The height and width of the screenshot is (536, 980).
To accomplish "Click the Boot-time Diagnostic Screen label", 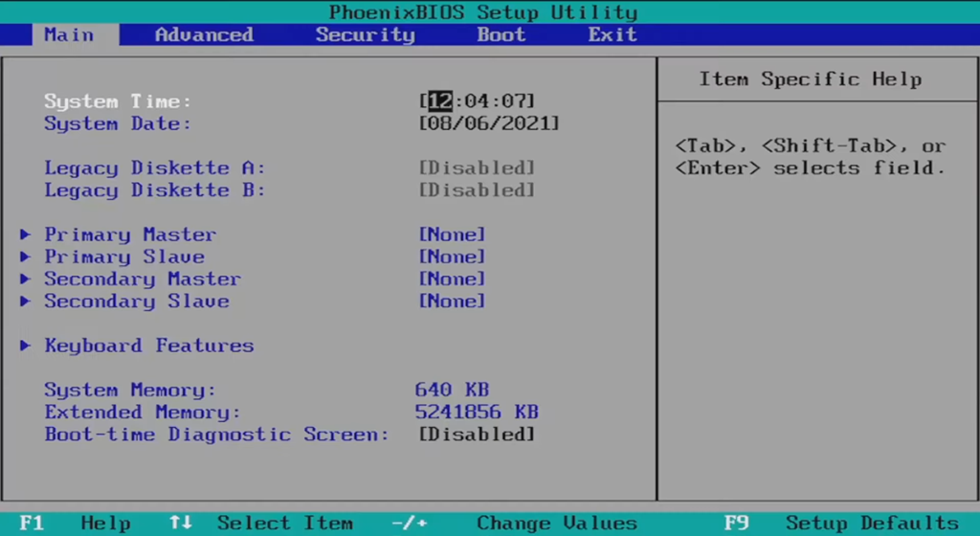I will (216, 435).
